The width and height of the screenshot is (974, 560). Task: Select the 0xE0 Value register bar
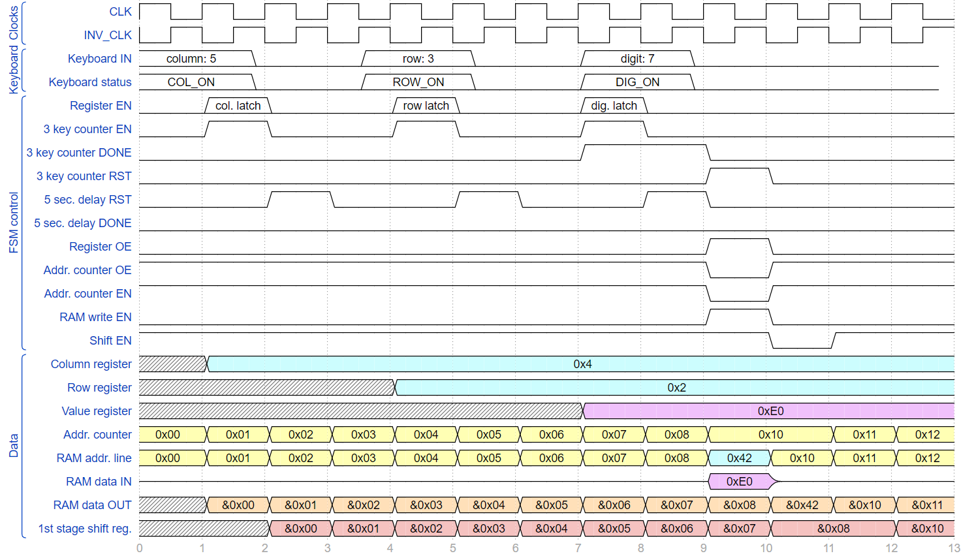click(x=768, y=411)
